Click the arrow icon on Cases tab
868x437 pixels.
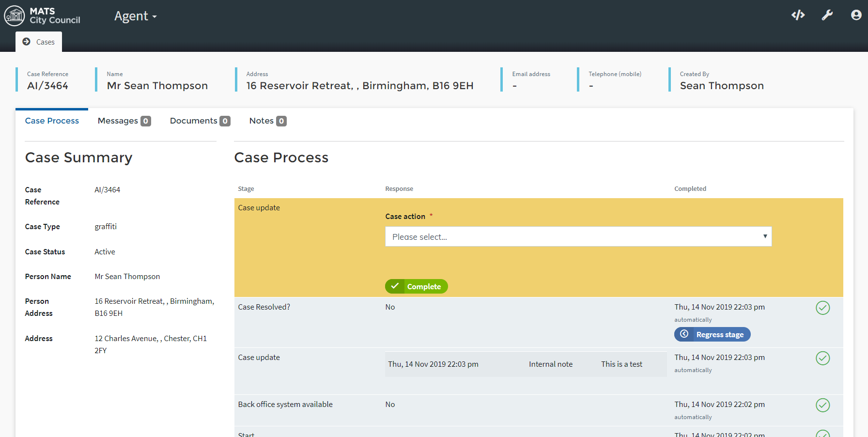coord(27,42)
